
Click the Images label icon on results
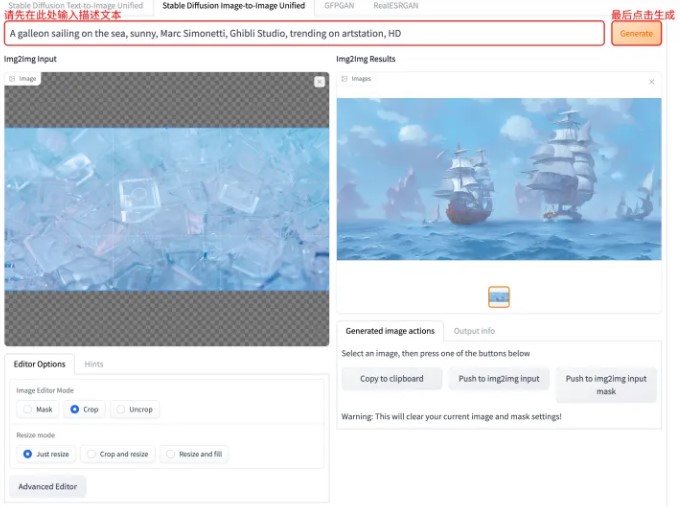[x=344, y=79]
